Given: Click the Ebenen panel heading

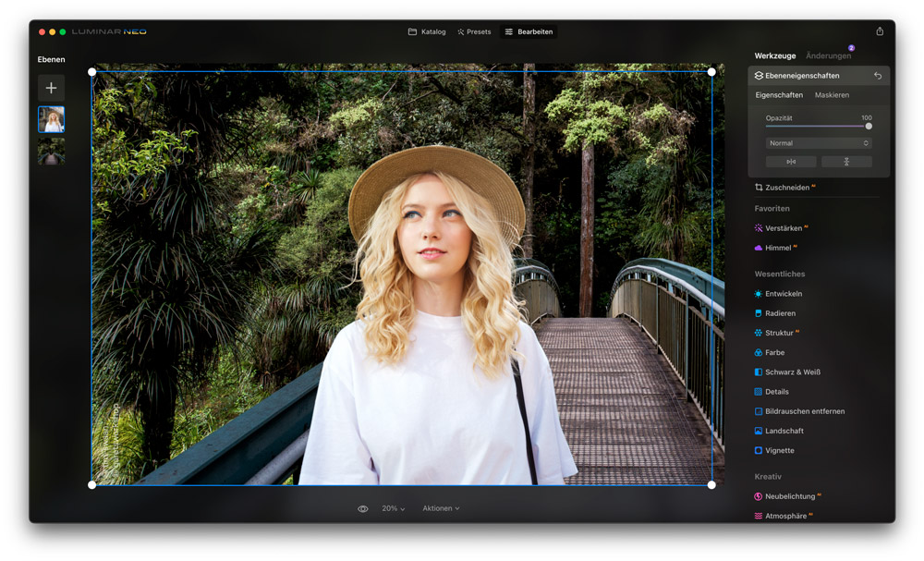Looking at the screenshot, I should point(51,59).
